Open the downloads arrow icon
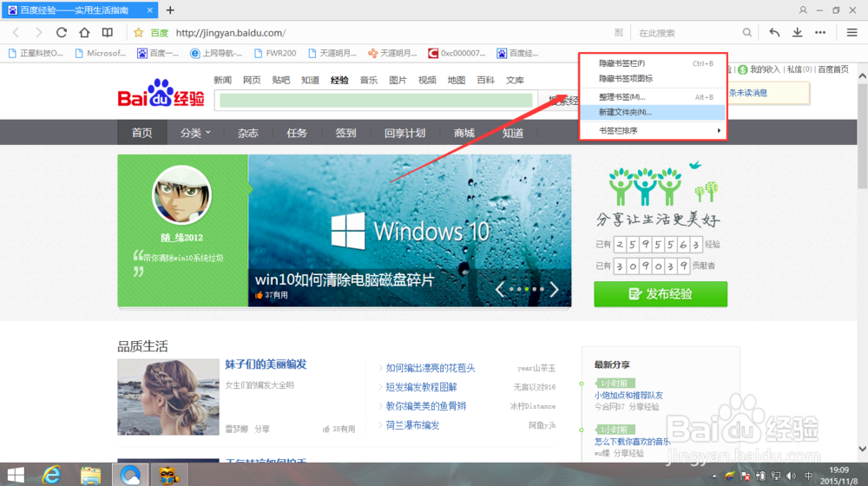The image size is (868, 486). click(x=797, y=33)
